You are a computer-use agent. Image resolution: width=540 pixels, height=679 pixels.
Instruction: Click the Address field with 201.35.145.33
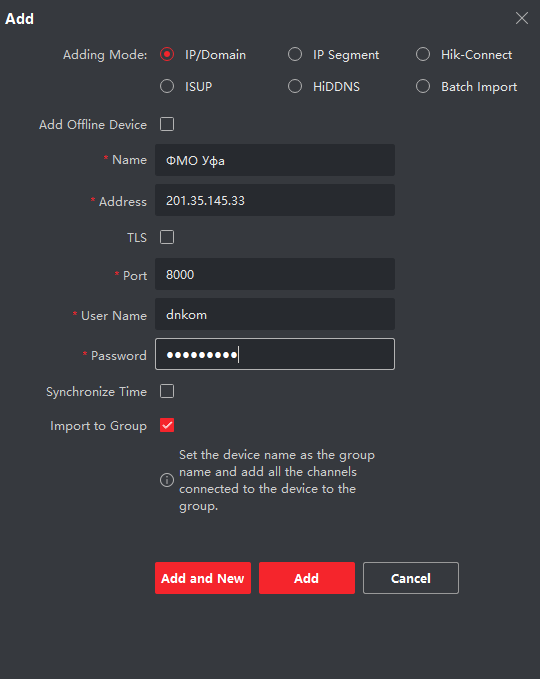(275, 200)
